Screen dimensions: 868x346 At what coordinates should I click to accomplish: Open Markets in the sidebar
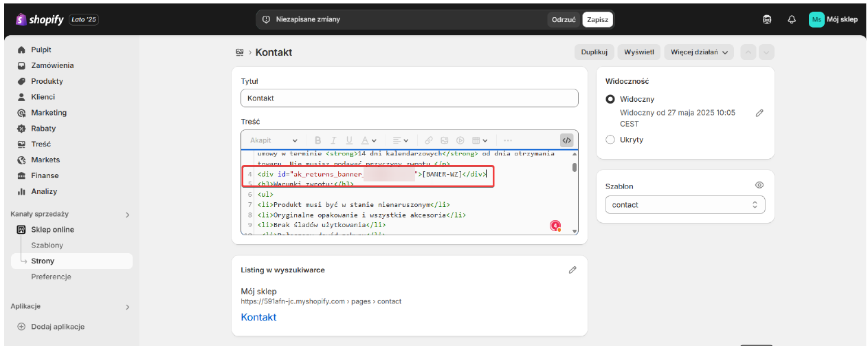[45, 160]
